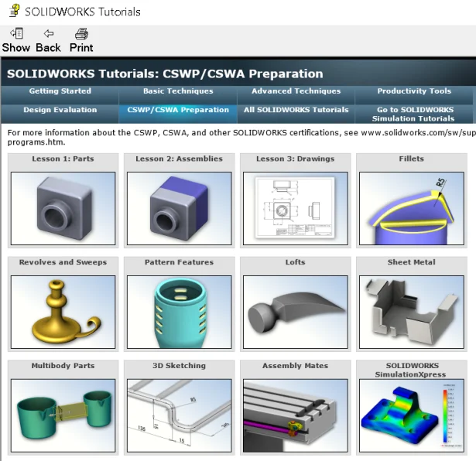This screenshot has width=476, height=461.
Task: Click the Back arrow icon
Action: coord(48,34)
